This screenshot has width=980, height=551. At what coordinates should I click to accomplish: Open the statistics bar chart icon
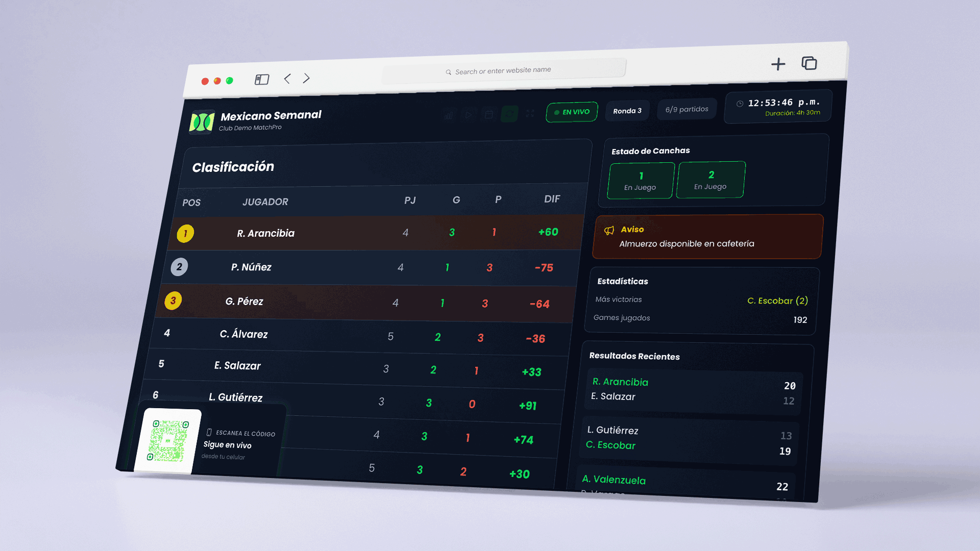point(448,115)
